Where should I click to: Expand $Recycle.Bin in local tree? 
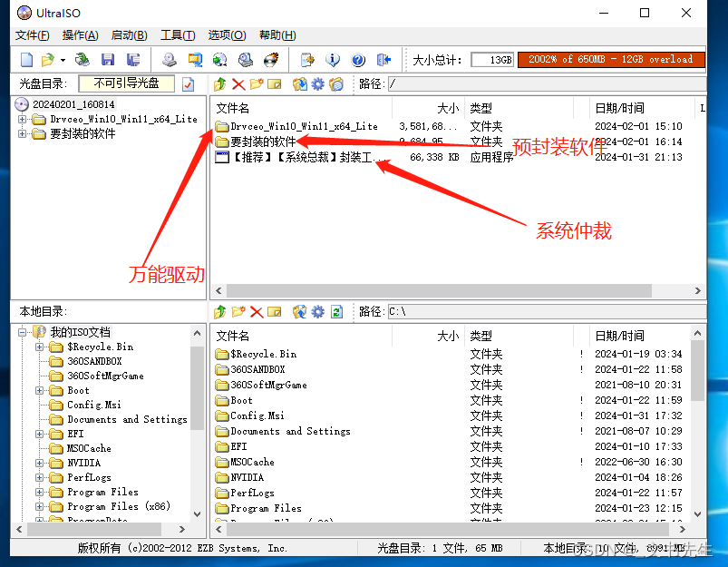[x=40, y=347]
